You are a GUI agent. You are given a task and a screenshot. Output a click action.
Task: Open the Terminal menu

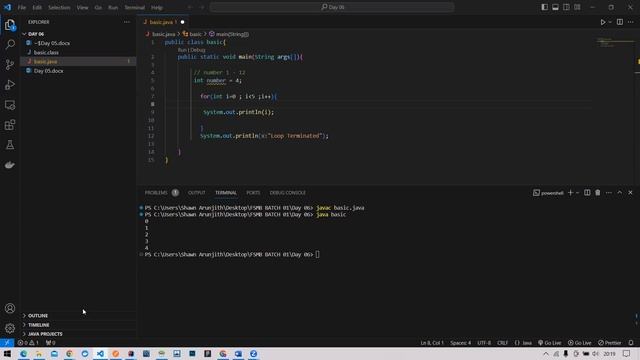tap(135, 7)
